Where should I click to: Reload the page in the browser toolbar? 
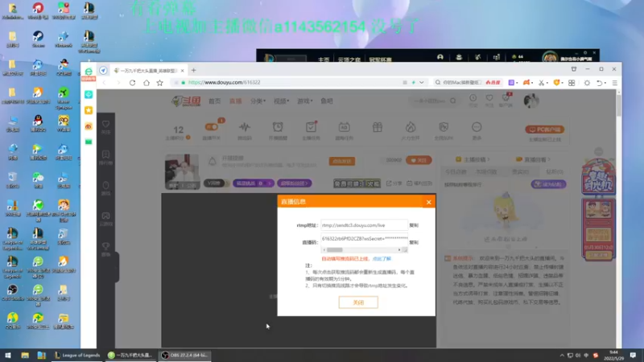click(x=132, y=83)
